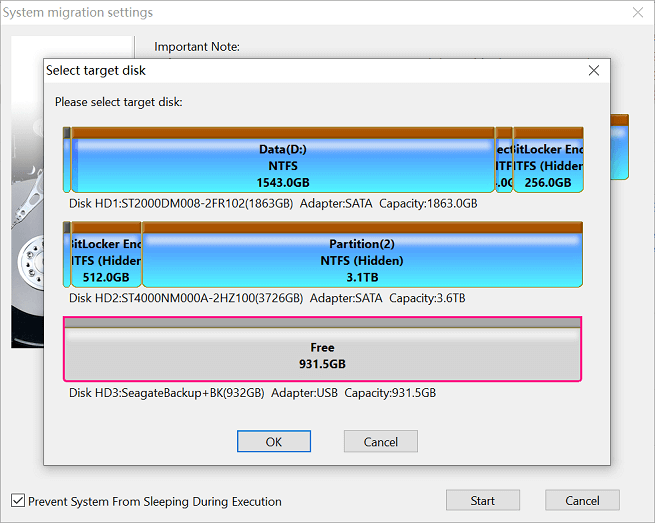Close the Select target disk dialog

click(x=593, y=71)
